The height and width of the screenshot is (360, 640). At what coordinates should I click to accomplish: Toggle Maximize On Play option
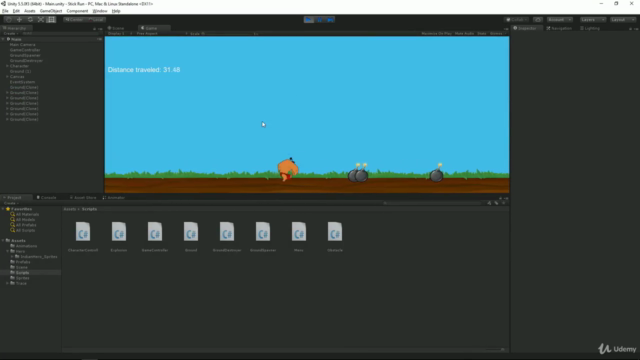coord(436,33)
